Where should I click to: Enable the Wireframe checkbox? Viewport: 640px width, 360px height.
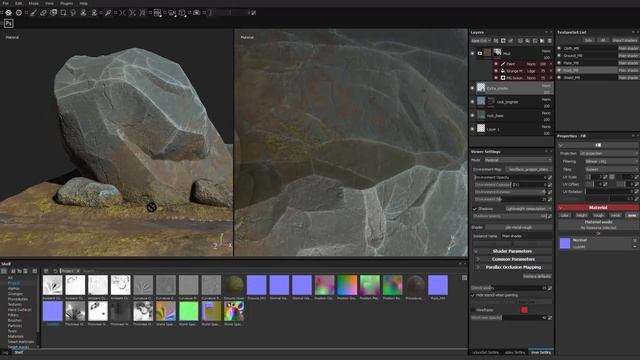473,310
